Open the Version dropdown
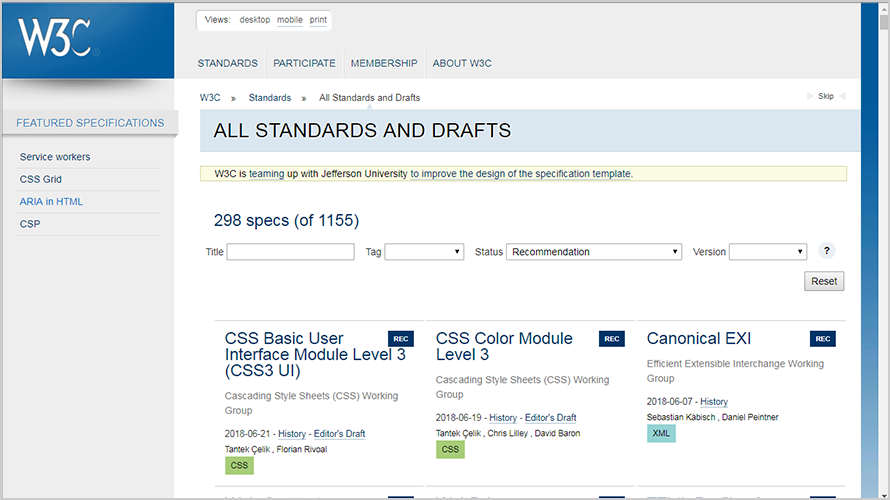This screenshot has width=890, height=500. pos(768,251)
